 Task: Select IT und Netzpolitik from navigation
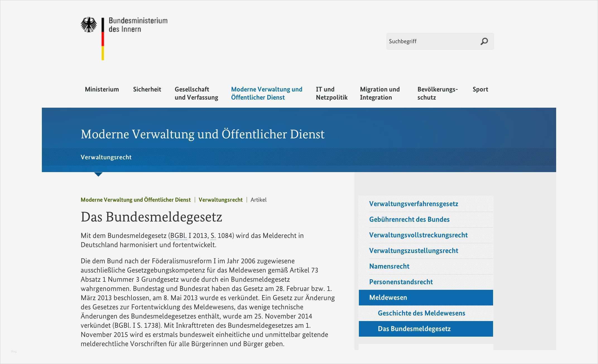pos(332,93)
